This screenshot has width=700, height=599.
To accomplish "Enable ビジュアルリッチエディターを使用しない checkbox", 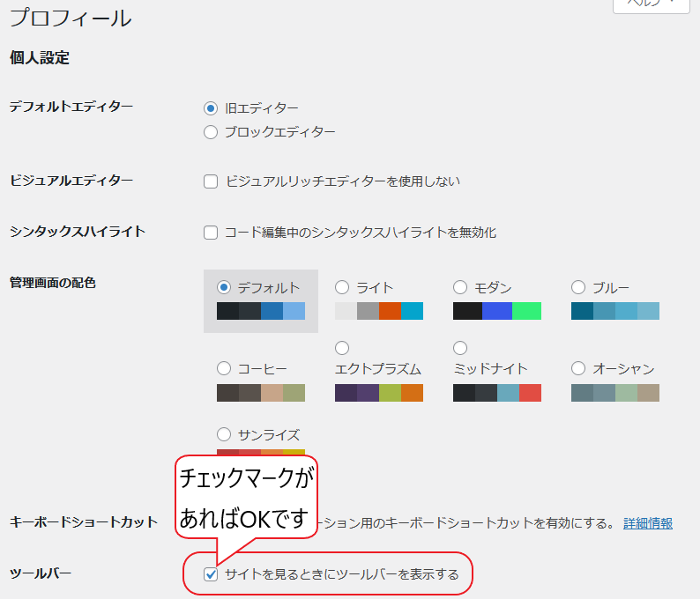I will [211, 181].
